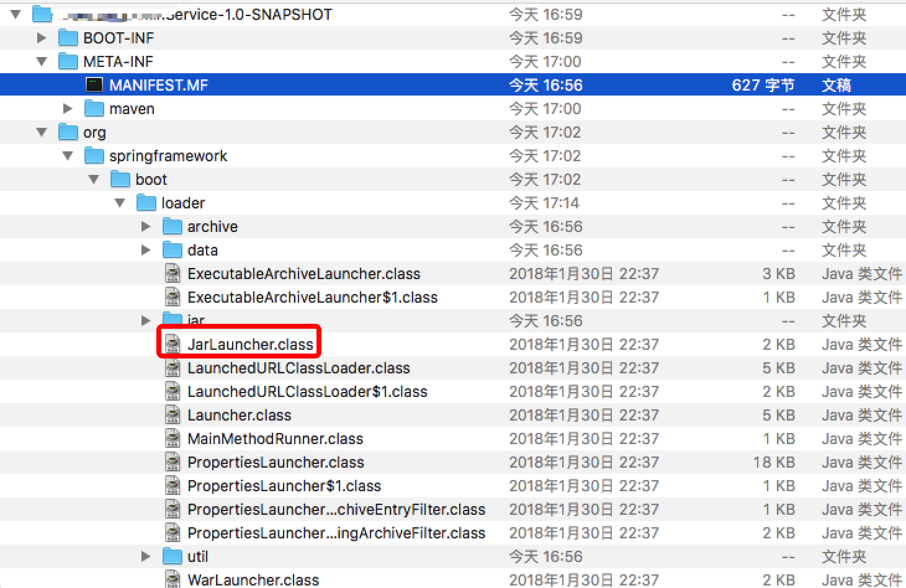Expand the archive folder
The height and width of the screenshot is (588, 906).
coord(146,226)
